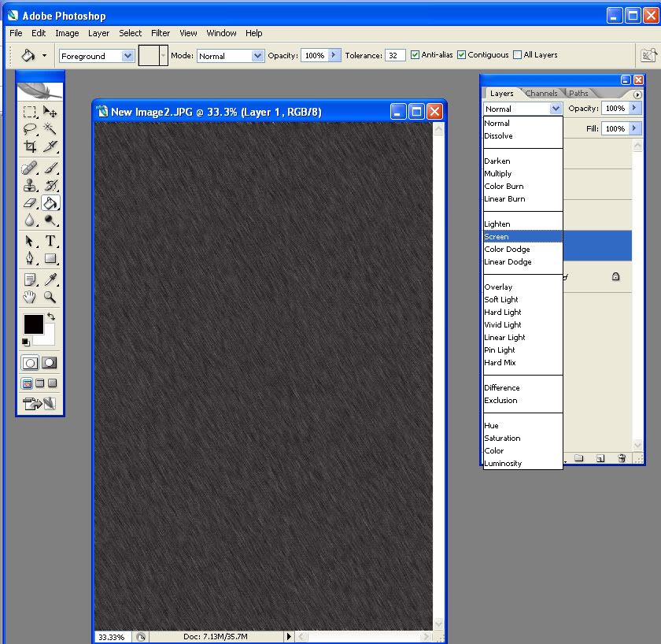Viewport: 661px width, 644px height.
Task: Select the Crop tool
Action: point(30,146)
